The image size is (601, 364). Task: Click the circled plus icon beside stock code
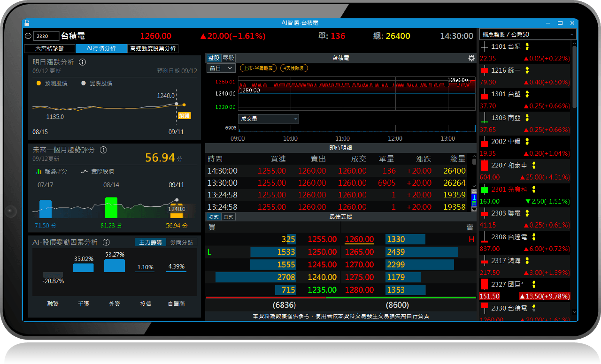pyautogui.click(x=28, y=36)
